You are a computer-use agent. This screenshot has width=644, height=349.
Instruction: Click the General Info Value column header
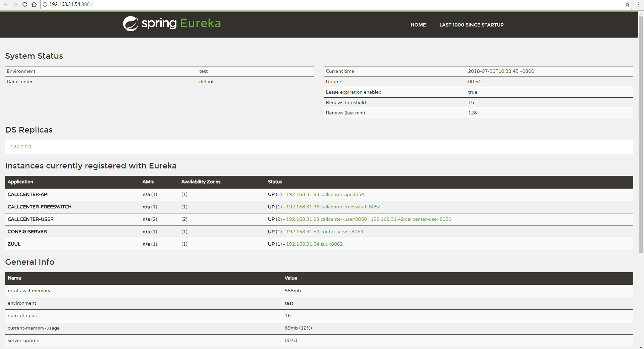291,278
